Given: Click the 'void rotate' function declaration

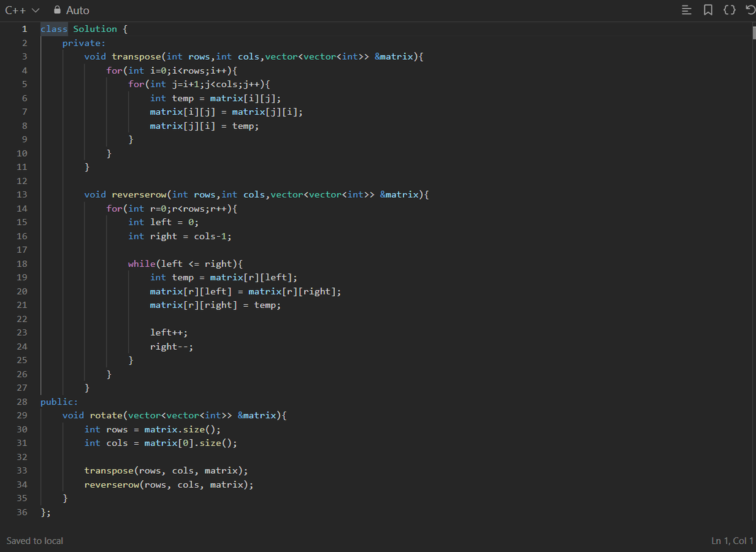Looking at the screenshot, I should pos(175,415).
